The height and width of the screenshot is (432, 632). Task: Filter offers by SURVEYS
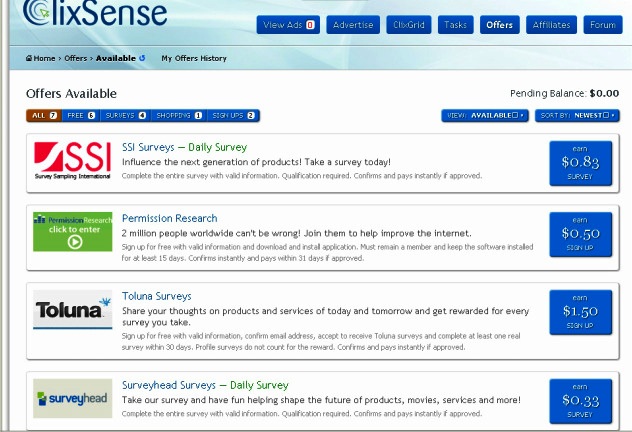(124, 116)
